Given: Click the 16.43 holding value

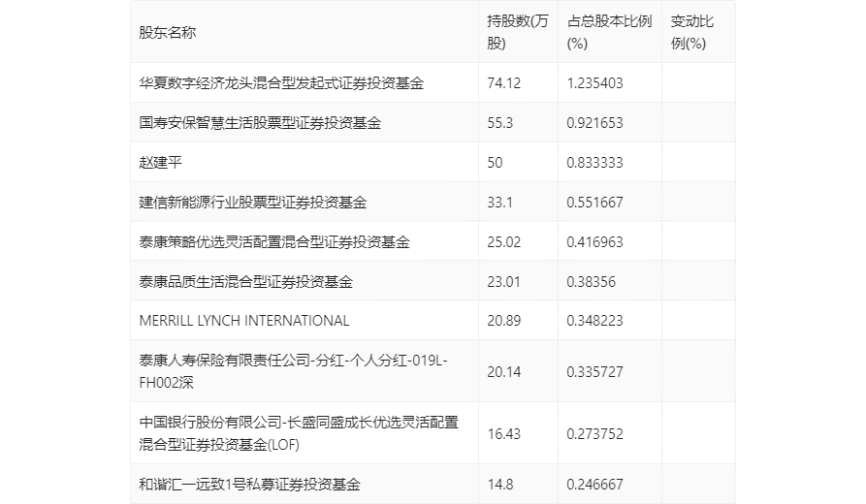Looking at the screenshot, I should coord(503,433).
